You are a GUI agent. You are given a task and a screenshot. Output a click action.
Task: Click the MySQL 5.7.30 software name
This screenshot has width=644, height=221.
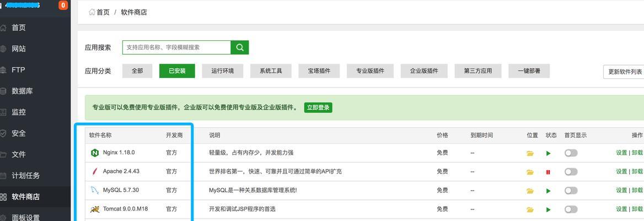tap(121, 191)
